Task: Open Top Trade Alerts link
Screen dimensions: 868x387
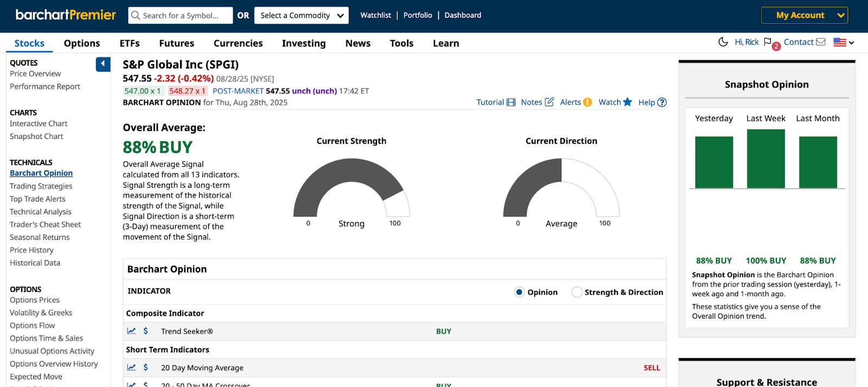Action: [x=37, y=199]
